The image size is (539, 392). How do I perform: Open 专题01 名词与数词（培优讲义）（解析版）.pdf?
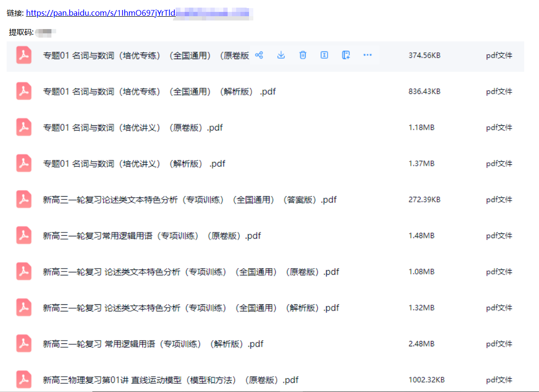[x=134, y=164]
